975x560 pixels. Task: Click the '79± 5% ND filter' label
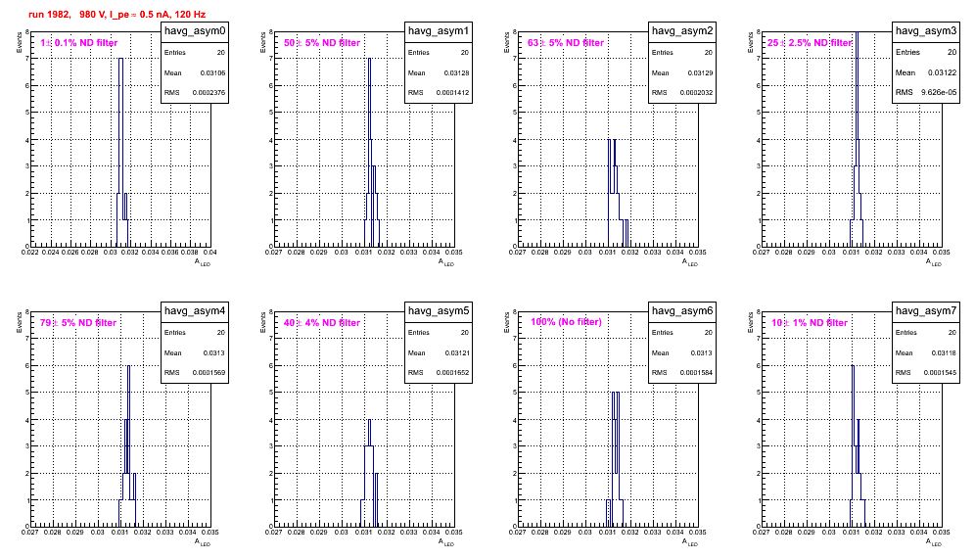78,323
